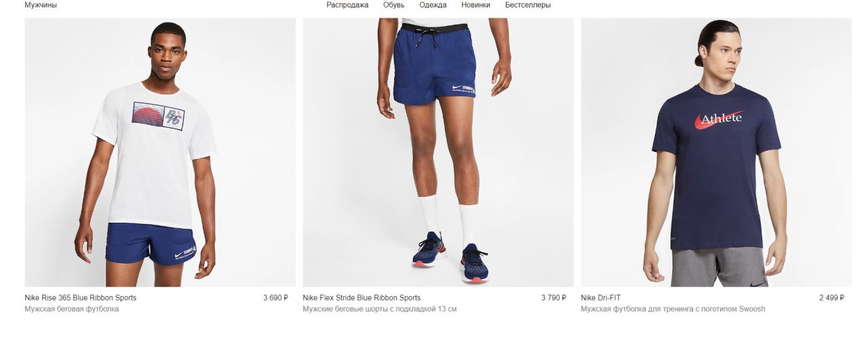Open the blue running shorts product image
This screenshot has height=353, width=868.
(x=438, y=152)
